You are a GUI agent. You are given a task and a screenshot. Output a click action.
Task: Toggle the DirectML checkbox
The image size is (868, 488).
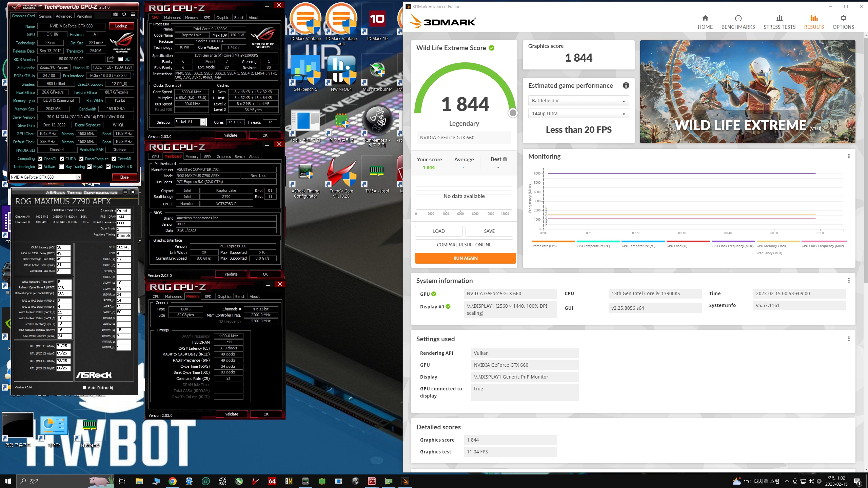[114, 159]
